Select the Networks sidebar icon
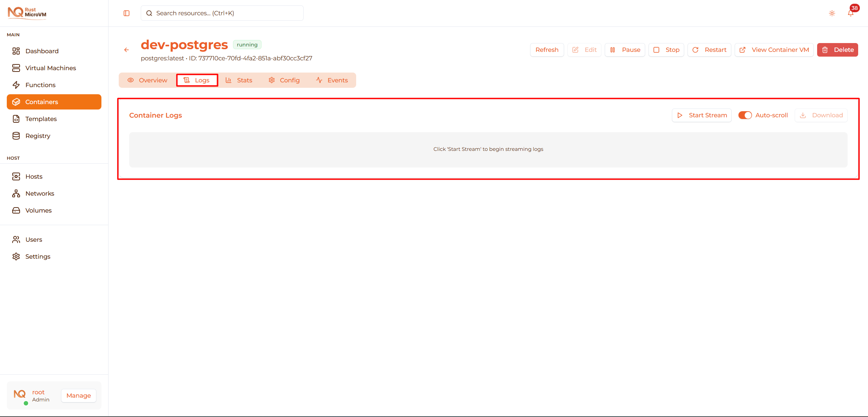This screenshot has width=868, height=417. click(16, 193)
